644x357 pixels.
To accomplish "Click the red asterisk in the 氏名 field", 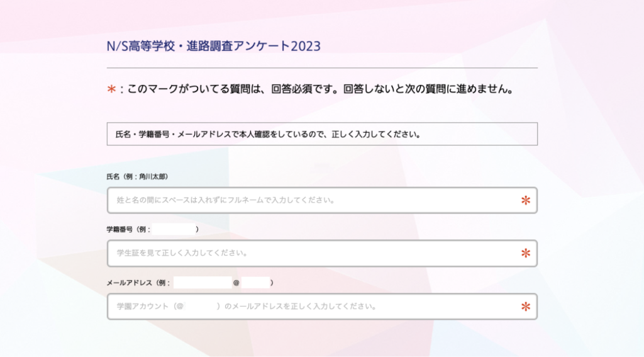I will (x=525, y=200).
